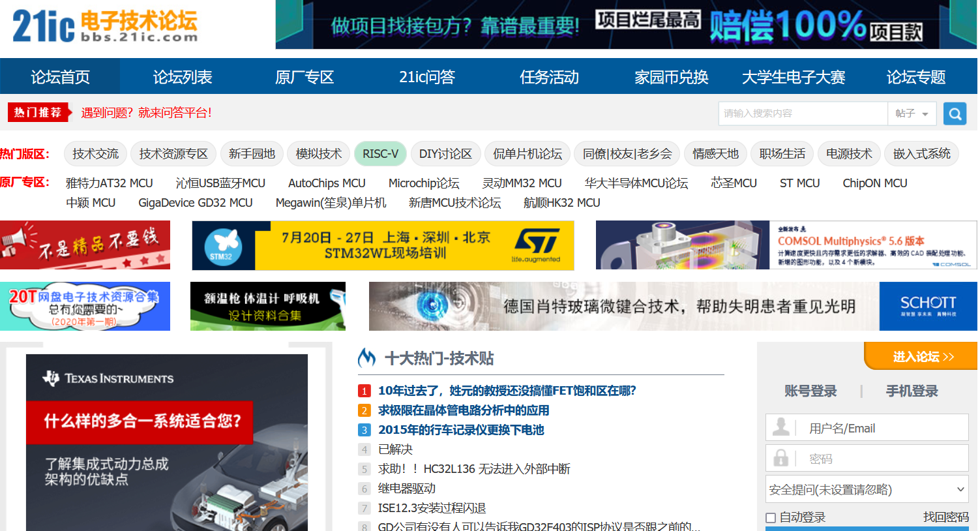Image resolution: width=980 pixels, height=531 pixels.
Task: Click the padlock icon in password field
Action: click(780, 458)
